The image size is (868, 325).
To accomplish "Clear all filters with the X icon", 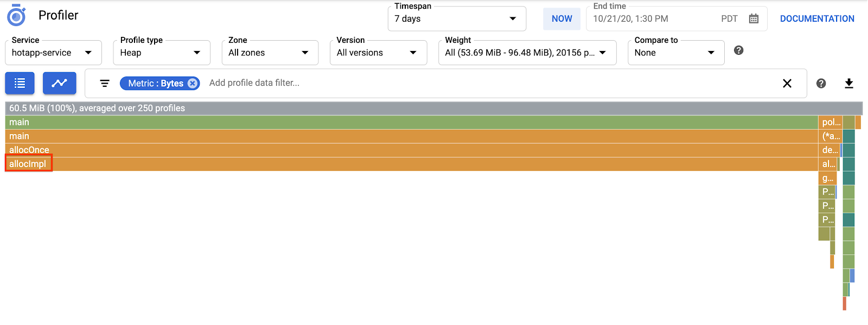I will point(787,83).
